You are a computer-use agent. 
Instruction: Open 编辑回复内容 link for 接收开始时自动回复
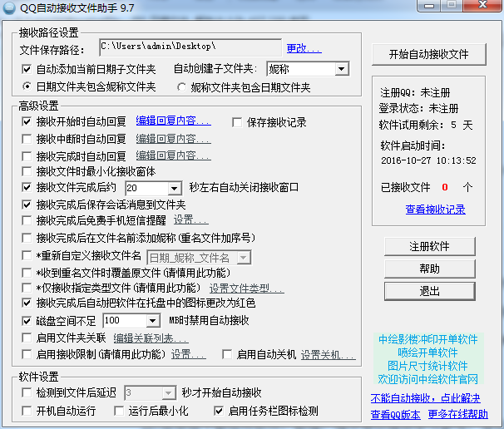[173, 121]
